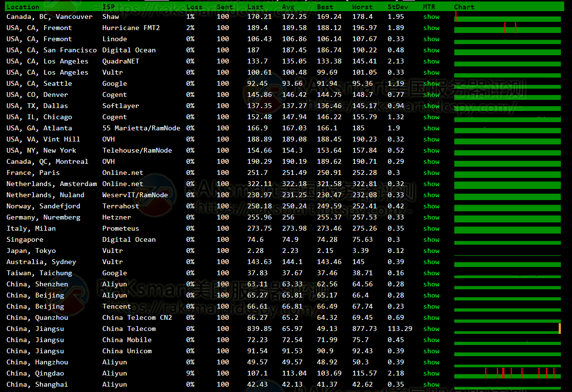The image size is (572, 392).
Task: Open show link for Taiwan, Taichung row
Action: 431,273
